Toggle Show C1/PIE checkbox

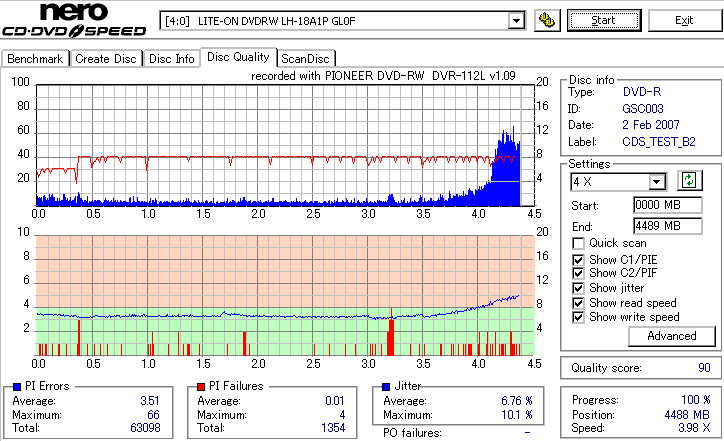[578, 260]
